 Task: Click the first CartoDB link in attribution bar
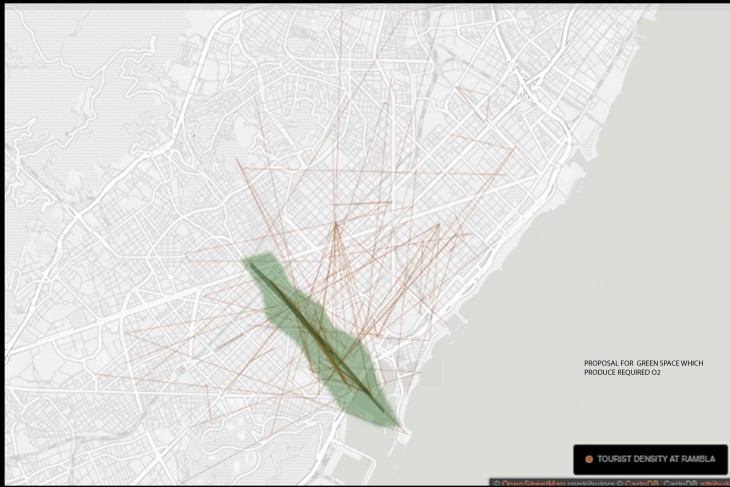coord(638,482)
